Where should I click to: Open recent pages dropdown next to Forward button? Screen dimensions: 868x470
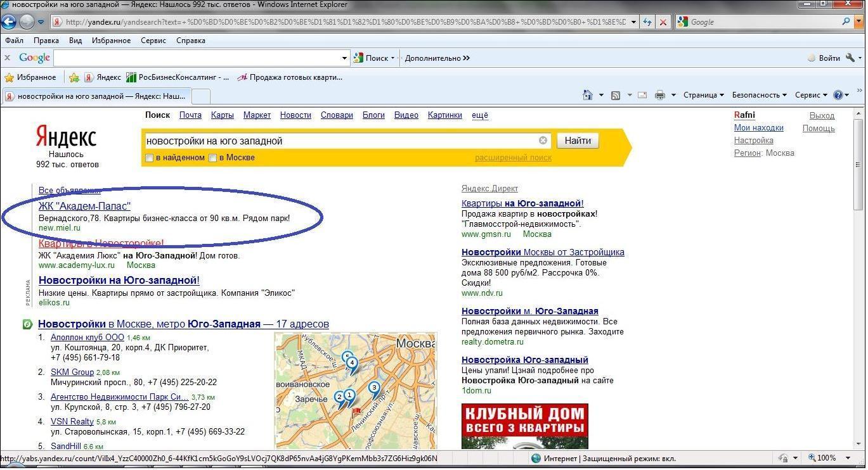point(41,22)
